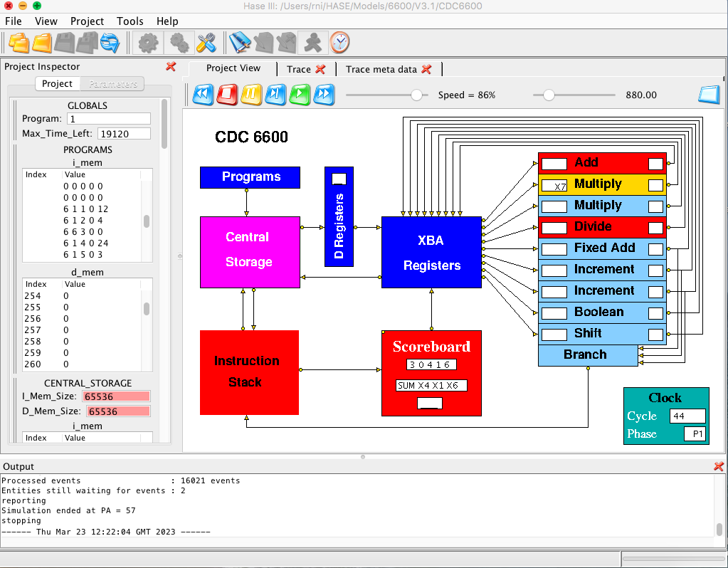Click the greyed document with pencil and X icon
The width and height of the screenshot is (728, 568).
coord(287,43)
